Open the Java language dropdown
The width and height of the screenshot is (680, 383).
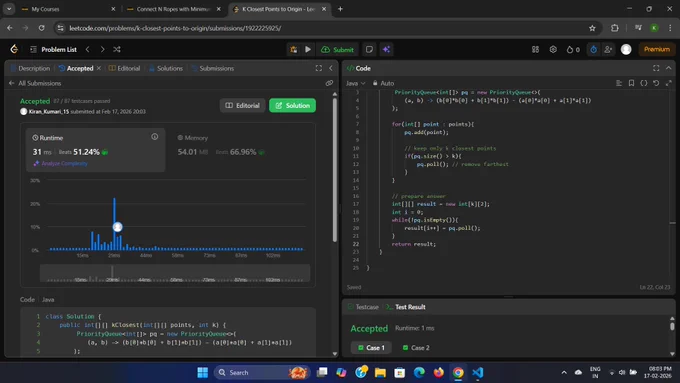[x=355, y=83]
